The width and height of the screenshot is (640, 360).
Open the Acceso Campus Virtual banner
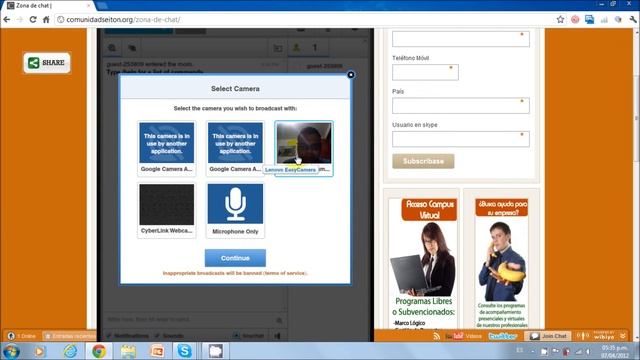pos(423,263)
